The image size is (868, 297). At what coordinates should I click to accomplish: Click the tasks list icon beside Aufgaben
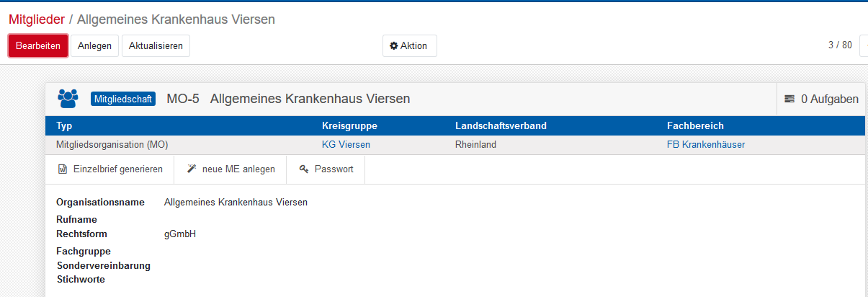[790, 99]
